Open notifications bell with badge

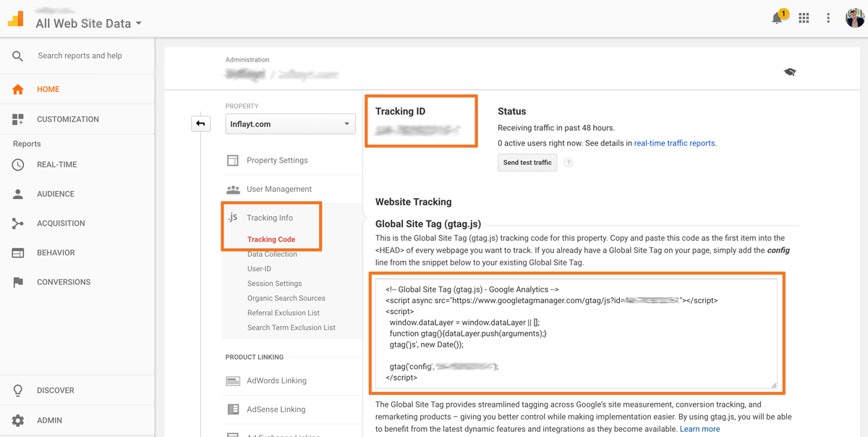click(778, 17)
